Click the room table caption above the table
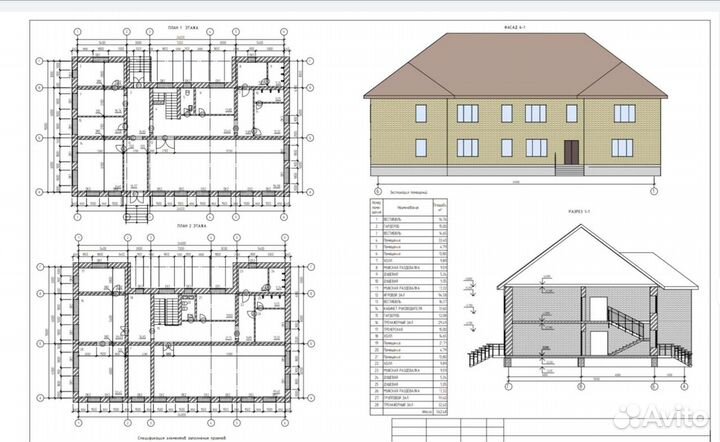Image resolution: width=720 pixels, height=442 pixels. point(409,193)
